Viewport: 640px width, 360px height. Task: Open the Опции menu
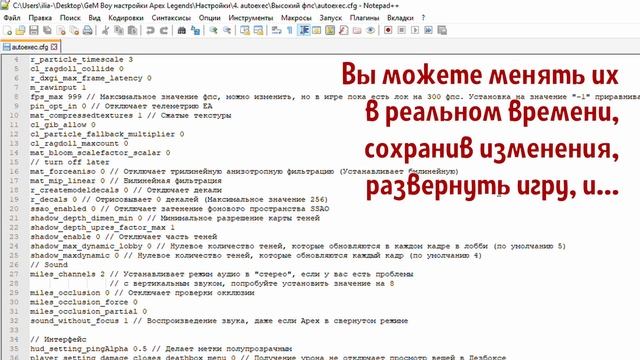click(x=209, y=18)
